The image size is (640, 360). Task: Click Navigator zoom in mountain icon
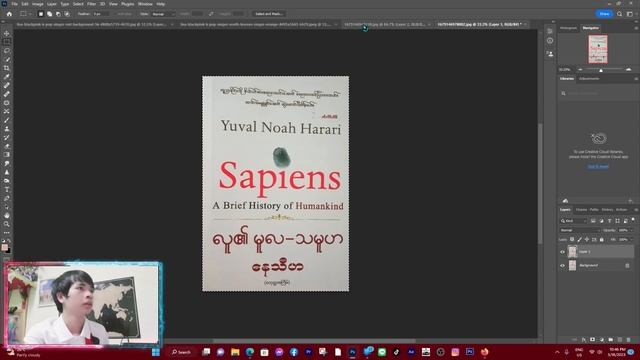pyautogui.click(x=629, y=69)
